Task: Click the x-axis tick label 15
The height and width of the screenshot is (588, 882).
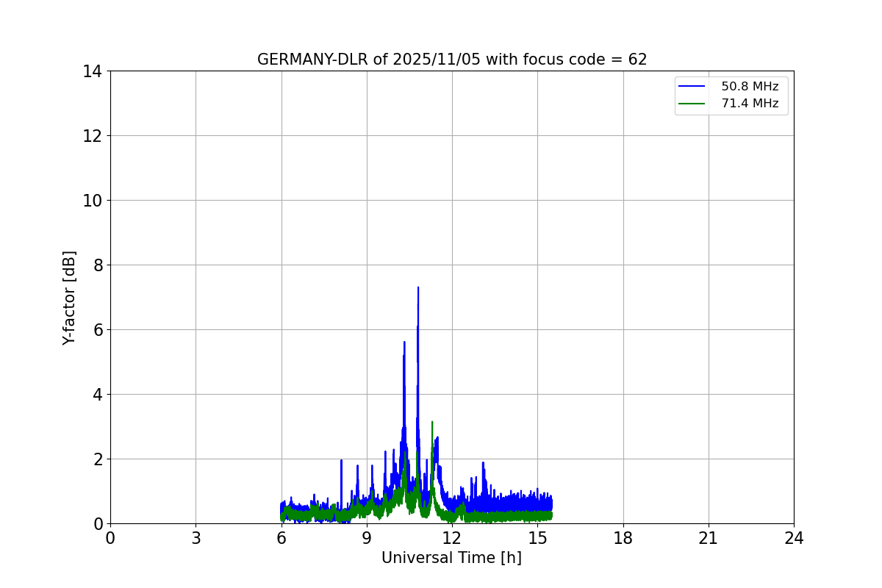Action: (537, 538)
